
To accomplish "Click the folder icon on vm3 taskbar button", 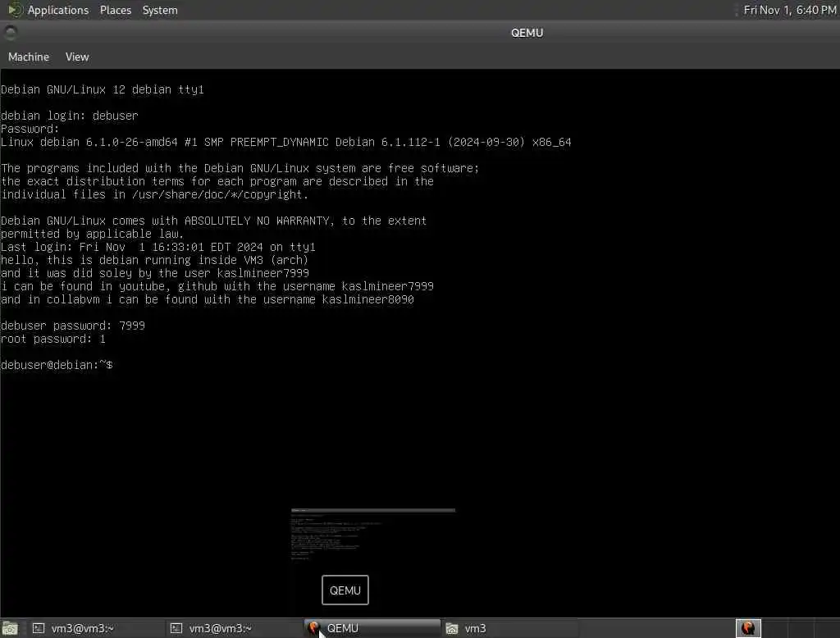I will 452,628.
